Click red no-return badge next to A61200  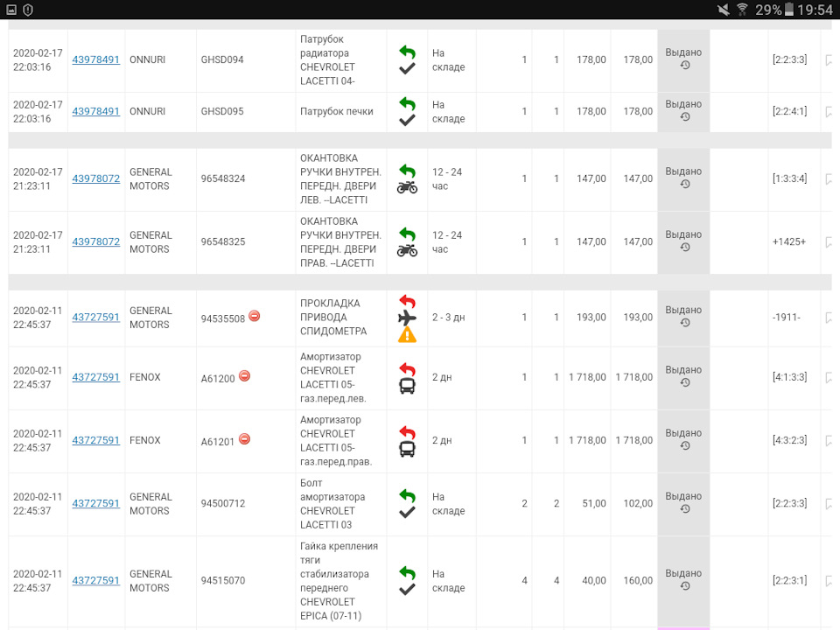coord(244,376)
